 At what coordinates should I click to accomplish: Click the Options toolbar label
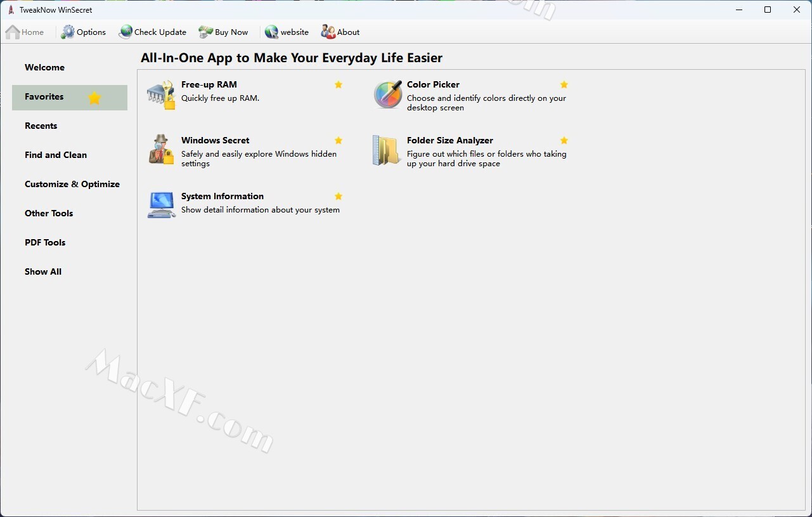pyautogui.click(x=91, y=32)
